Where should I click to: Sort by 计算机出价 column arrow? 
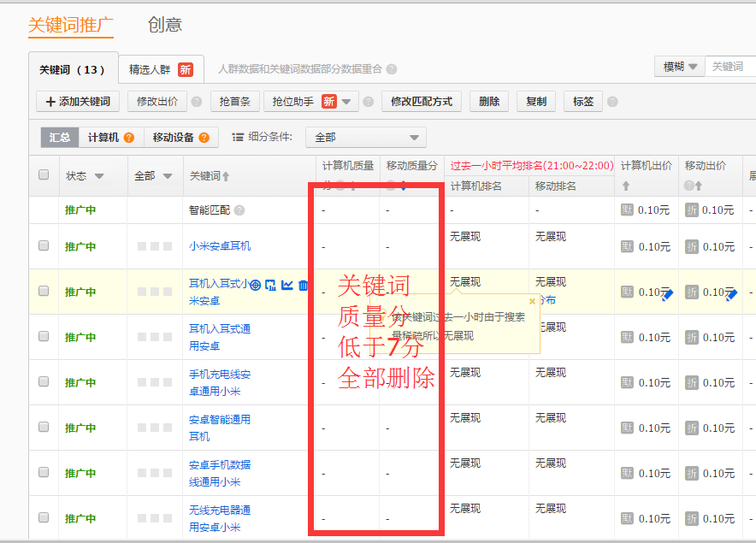point(626,186)
